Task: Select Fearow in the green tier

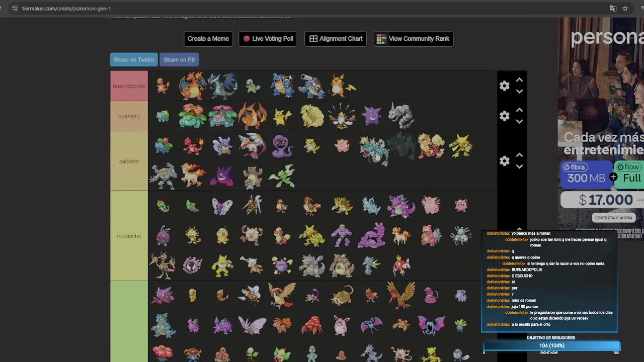Action: click(x=401, y=295)
